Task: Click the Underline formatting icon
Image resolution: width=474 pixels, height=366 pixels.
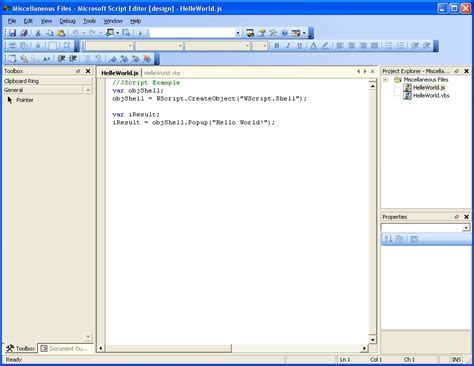Action: (x=299, y=46)
